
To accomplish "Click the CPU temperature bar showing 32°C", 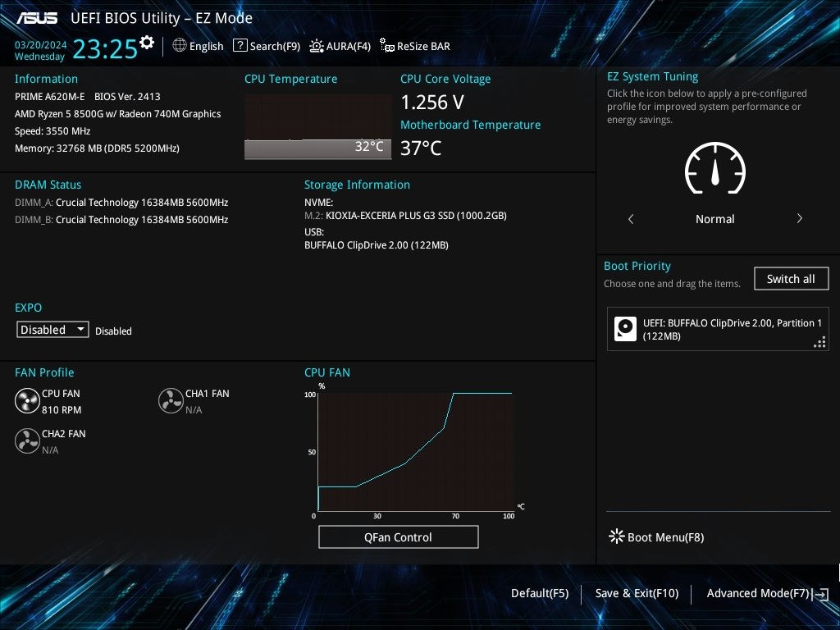I will tap(317, 149).
